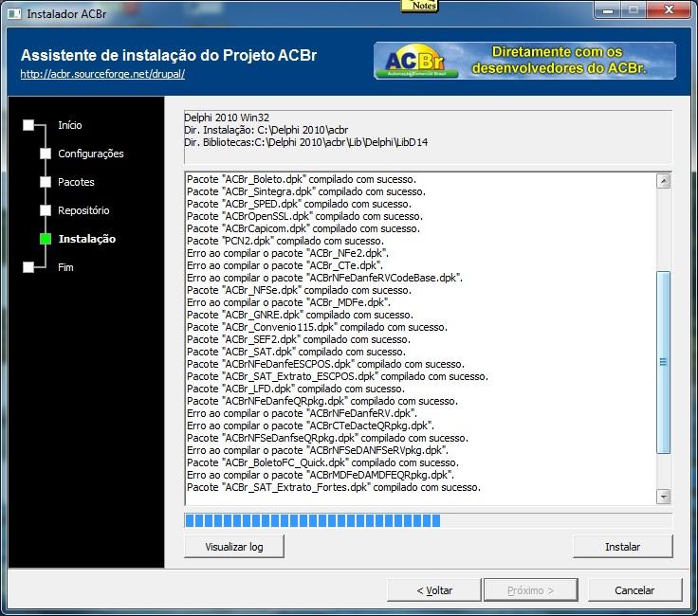Click log line "ACBr_SAT_Extrato_ESCPOS.dpk" compilado
This screenshot has height=616, width=698.
(x=338, y=376)
